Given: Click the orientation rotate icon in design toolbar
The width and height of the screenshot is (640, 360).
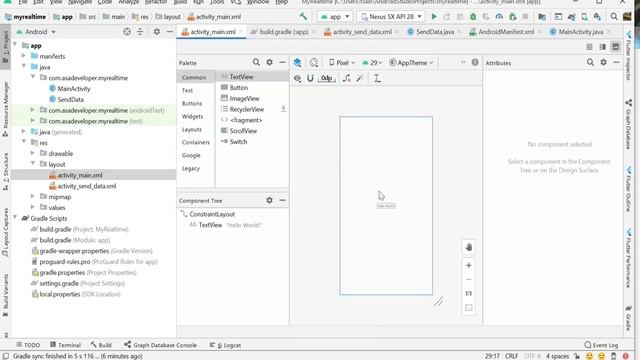Looking at the screenshot, I should pos(313,62).
